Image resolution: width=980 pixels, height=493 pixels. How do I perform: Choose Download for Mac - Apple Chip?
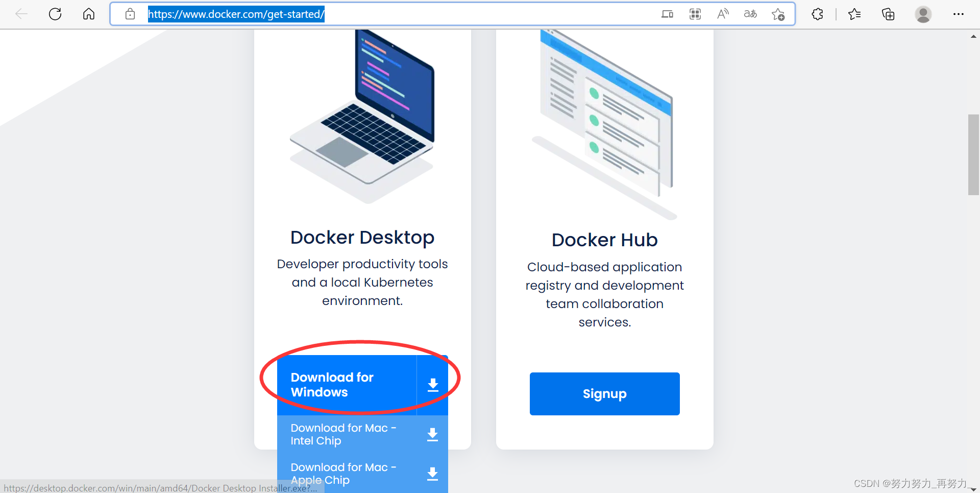pyautogui.click(x=344, y=474)
